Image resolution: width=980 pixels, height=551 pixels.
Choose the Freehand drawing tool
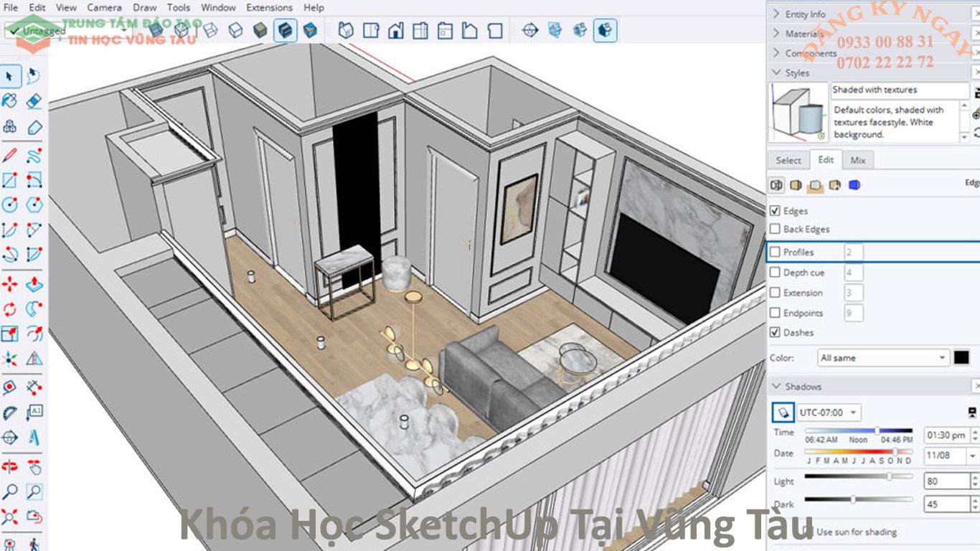coord(34,154)
